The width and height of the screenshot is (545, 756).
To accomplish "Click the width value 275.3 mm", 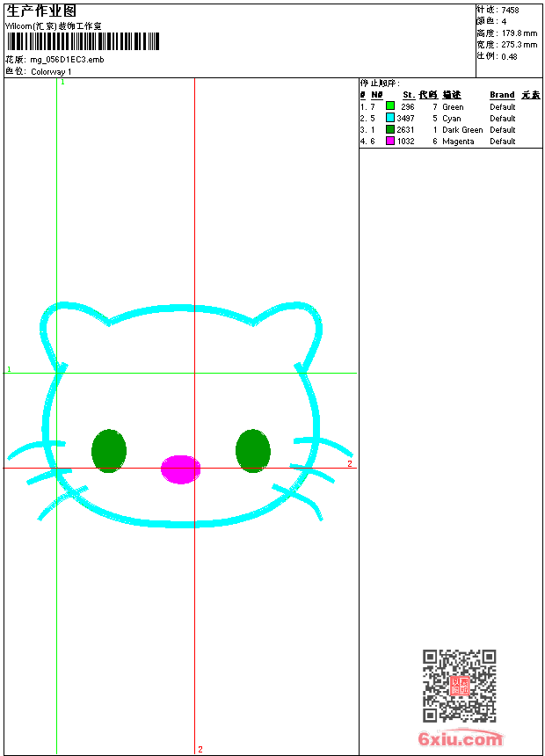I will (519, 45).
